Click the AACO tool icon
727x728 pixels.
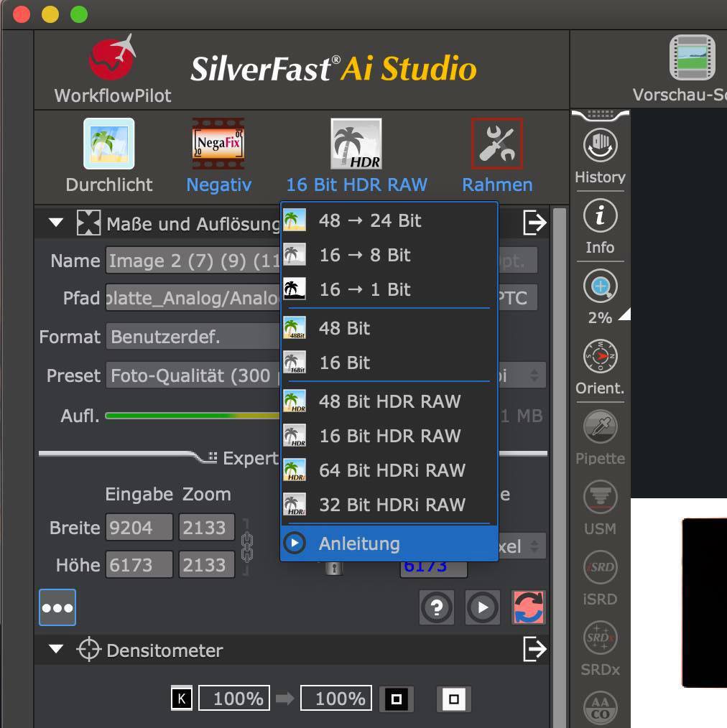(x=600, y=708)
